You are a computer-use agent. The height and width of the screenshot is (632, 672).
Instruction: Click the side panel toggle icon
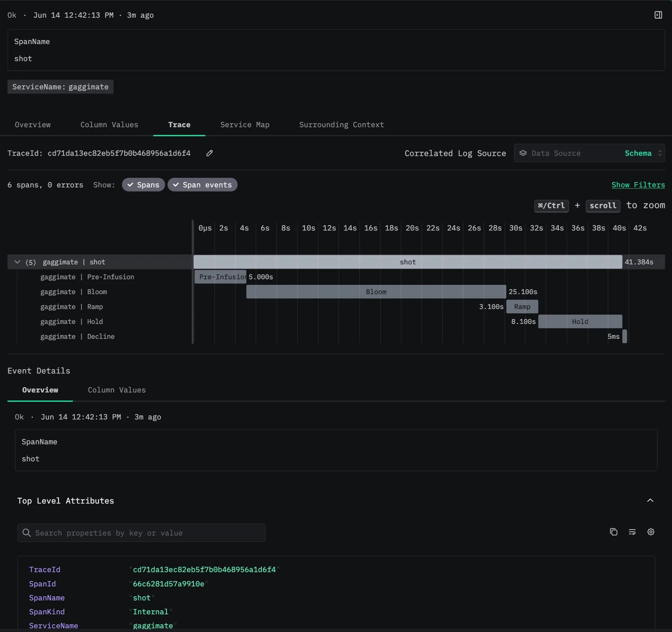point(658,15)
